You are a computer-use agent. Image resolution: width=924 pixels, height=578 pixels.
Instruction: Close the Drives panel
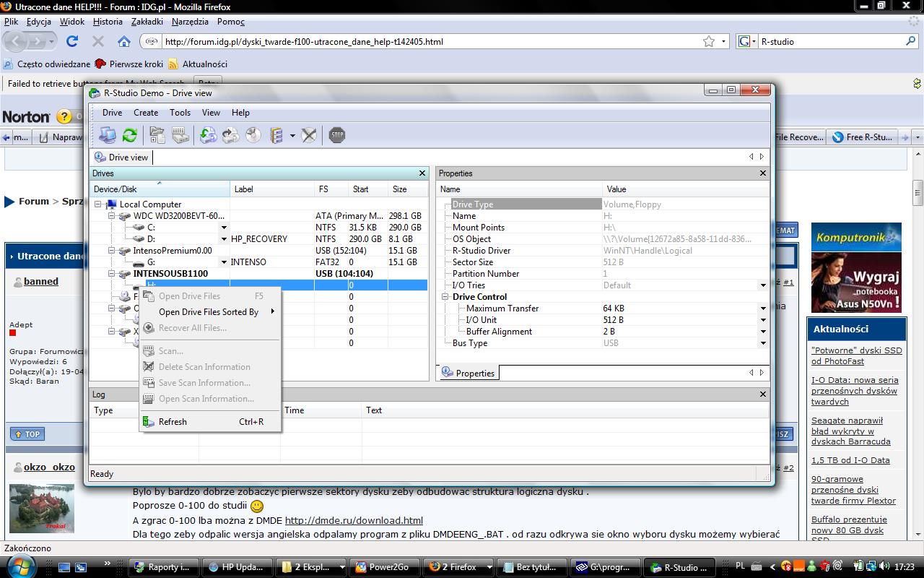tap(422, 173)
